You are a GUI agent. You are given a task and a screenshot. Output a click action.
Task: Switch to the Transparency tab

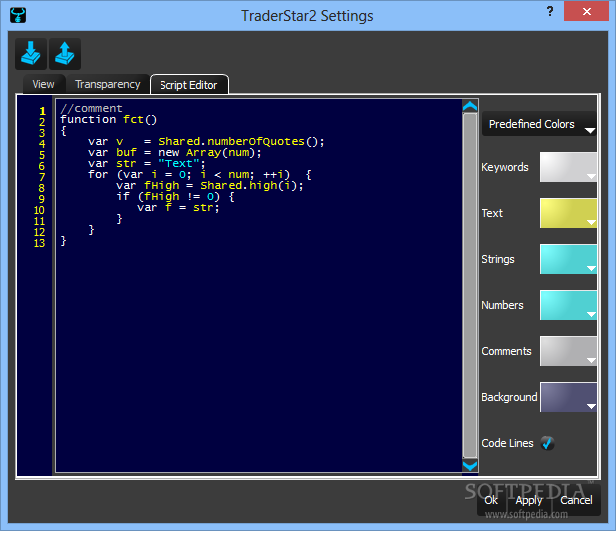coord(108,84)
